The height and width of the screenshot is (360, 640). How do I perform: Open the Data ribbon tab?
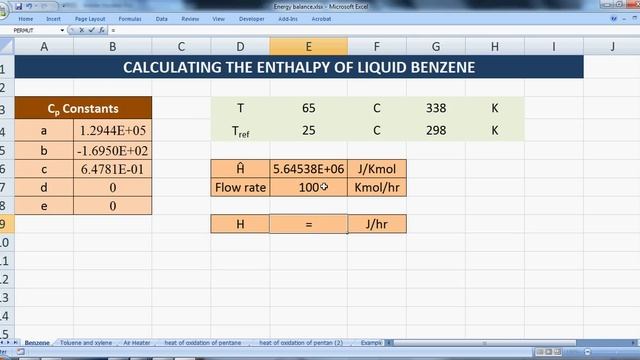pos(162,19)
